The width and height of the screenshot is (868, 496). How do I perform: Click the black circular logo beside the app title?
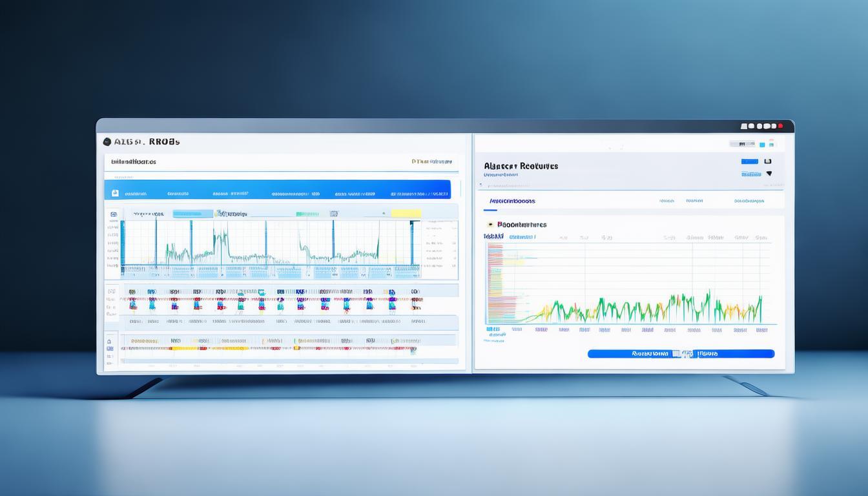[x=107, y=141]
